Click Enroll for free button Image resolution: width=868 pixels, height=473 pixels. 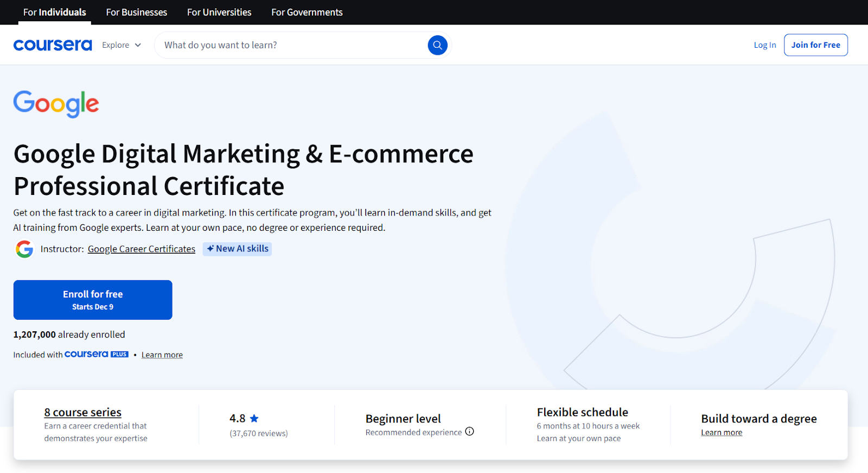tap(93, 300)
